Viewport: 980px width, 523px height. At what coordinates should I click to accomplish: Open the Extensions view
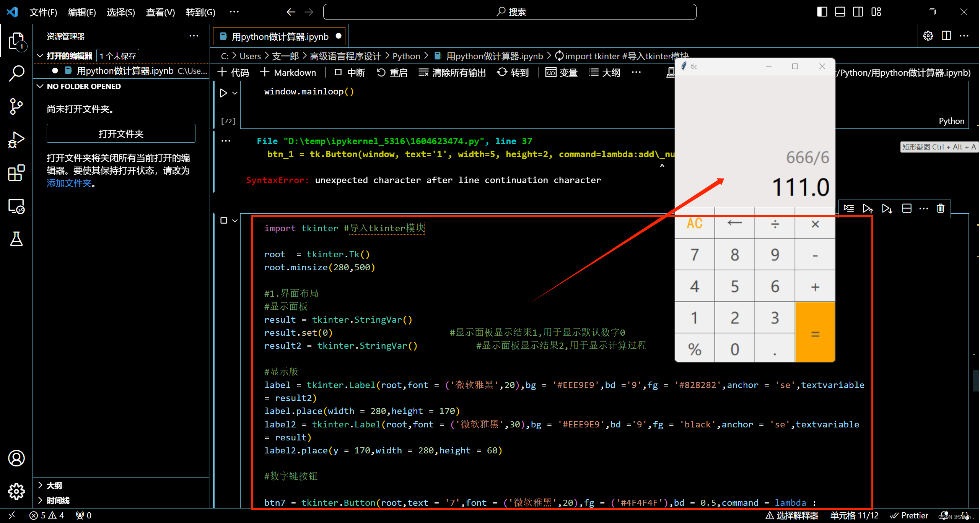pos(16,173)
